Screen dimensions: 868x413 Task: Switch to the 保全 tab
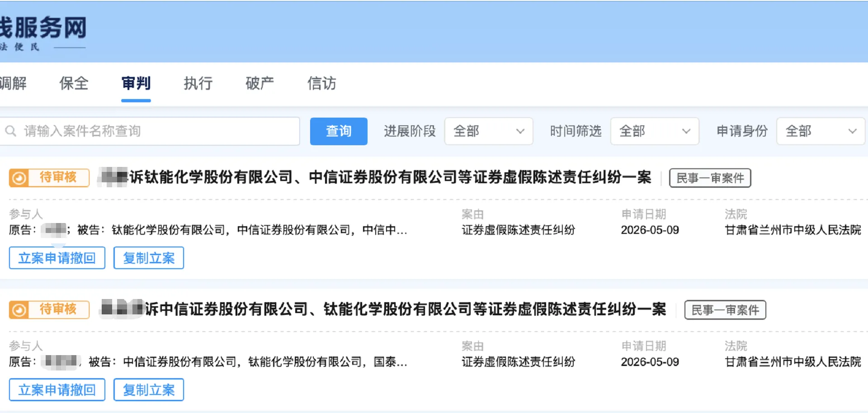74,83
